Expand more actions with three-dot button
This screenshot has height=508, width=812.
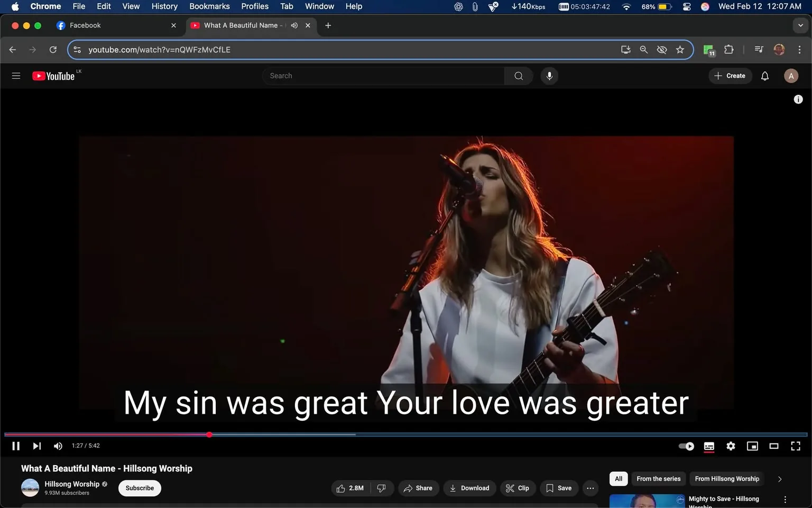pos(590,488)
